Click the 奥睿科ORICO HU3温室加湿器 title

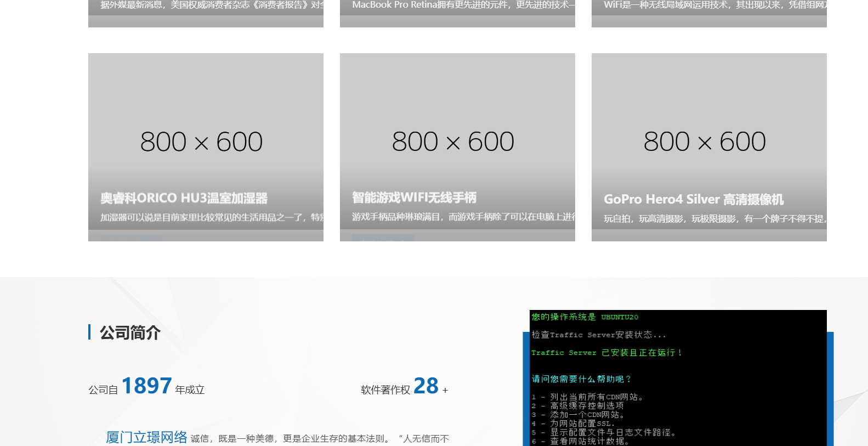[x=184, y=198]
